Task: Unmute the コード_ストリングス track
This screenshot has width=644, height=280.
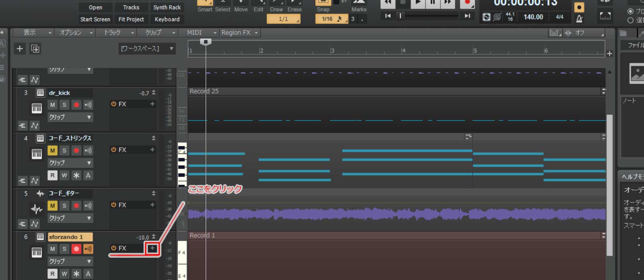Action: tap(52, 151)
